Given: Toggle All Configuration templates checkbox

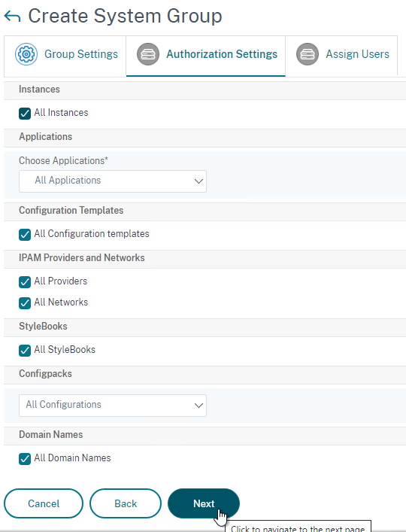Looking at the screenshot, I should tap(25, 235).
